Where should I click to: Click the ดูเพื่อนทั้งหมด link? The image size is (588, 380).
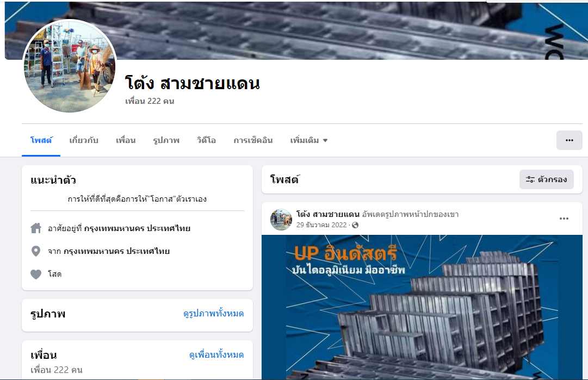[216, 354]
